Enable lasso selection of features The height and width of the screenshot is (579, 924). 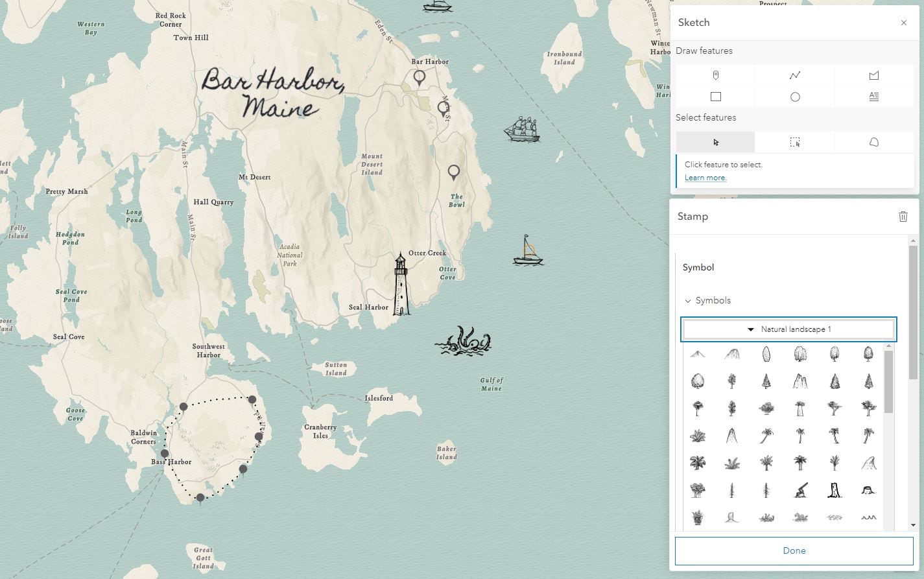tap(873, 141)
